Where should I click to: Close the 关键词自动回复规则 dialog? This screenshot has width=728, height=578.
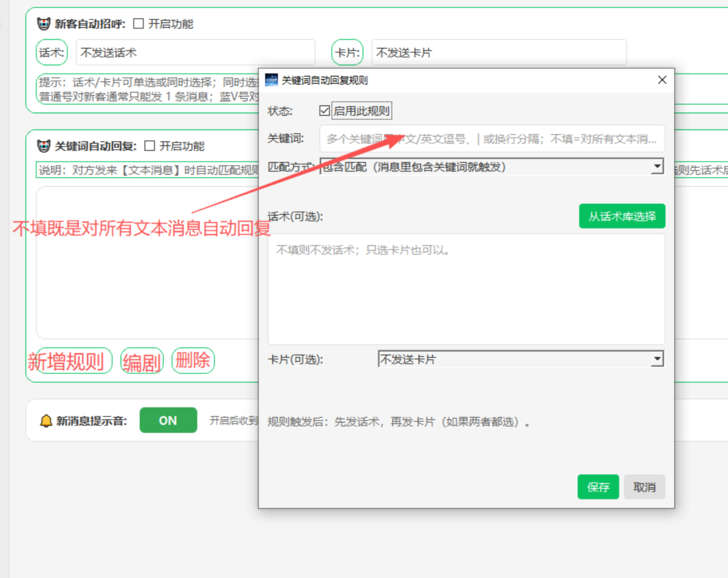click(x=662, y=80)
